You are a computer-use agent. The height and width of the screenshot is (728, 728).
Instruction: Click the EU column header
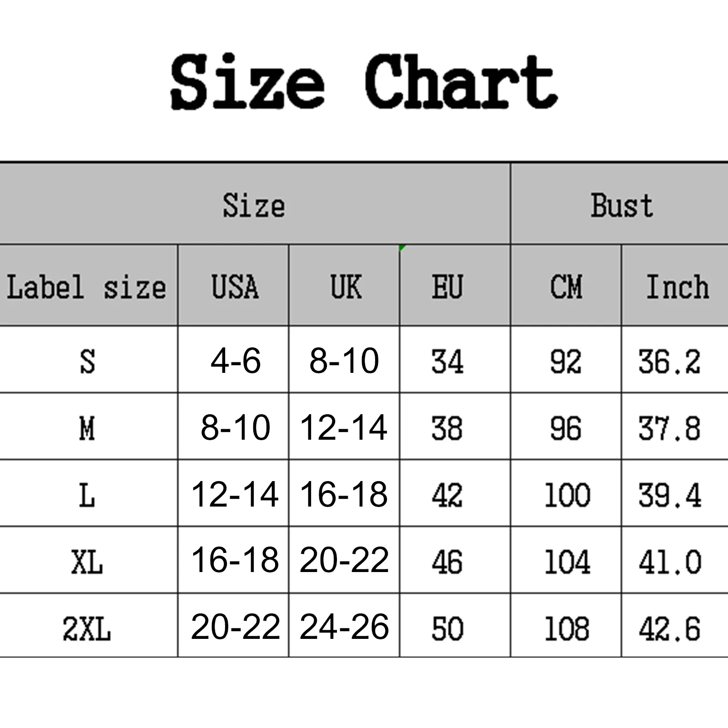(x=447, y=286)
